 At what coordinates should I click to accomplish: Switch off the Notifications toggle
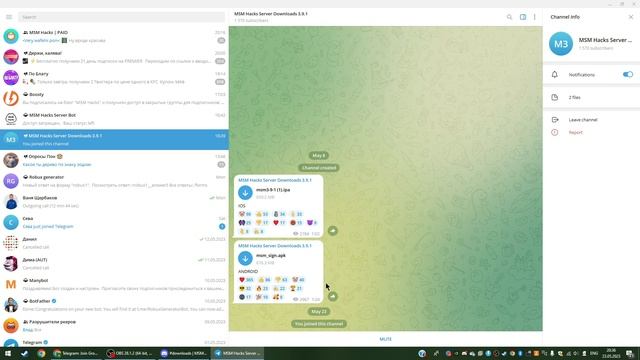[x=628, y=74]
